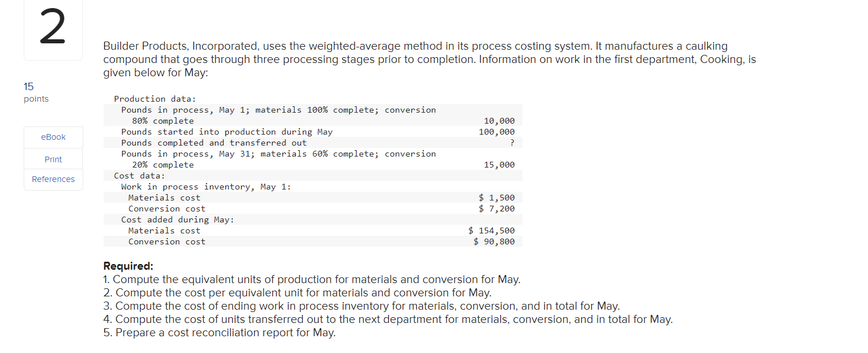Click the '15 points' label
868x353 pixels.
pyautogui.click(x=36, y=92)
